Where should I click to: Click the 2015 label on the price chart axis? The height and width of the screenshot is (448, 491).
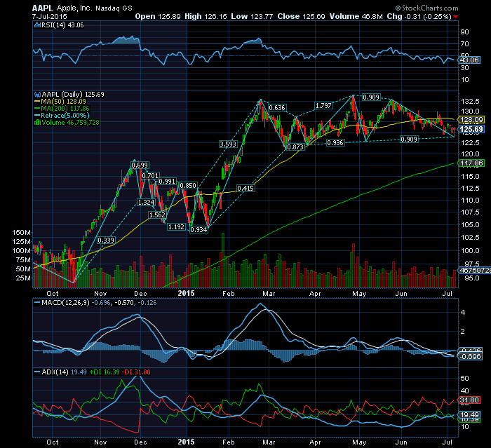pos(186,293)
